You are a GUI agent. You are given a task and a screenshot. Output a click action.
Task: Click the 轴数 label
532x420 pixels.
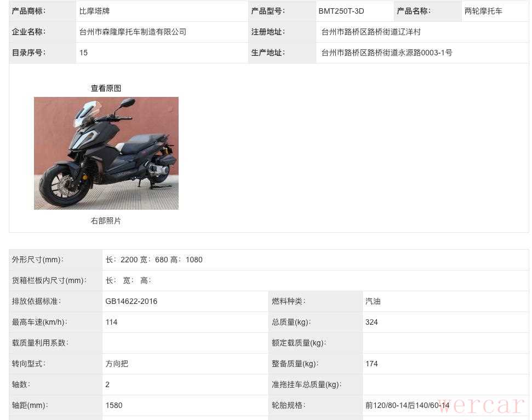pyautogui.click(x=21, y=384)
